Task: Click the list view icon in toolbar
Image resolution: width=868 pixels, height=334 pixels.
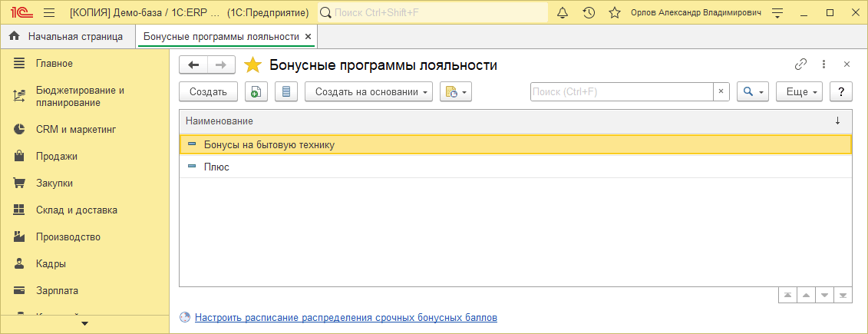Action: pyautogui.click(x=286, y=92)
